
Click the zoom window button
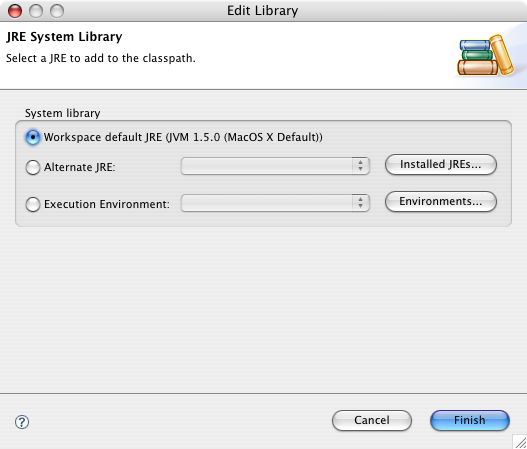coord(57,11)
